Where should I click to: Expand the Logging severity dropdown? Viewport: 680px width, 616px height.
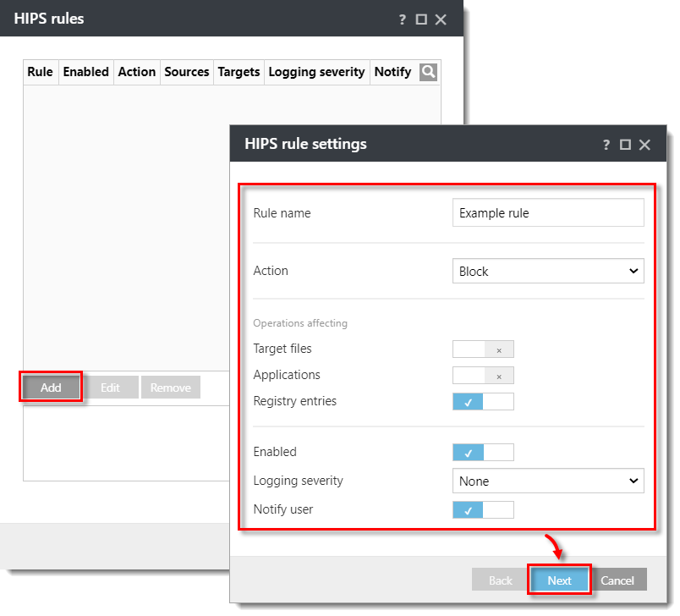click(x=548, y=481)
